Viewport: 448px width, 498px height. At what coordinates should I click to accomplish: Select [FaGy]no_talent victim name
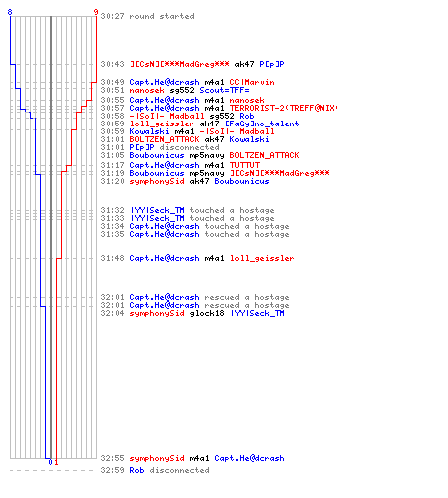(x=262, y=124)
